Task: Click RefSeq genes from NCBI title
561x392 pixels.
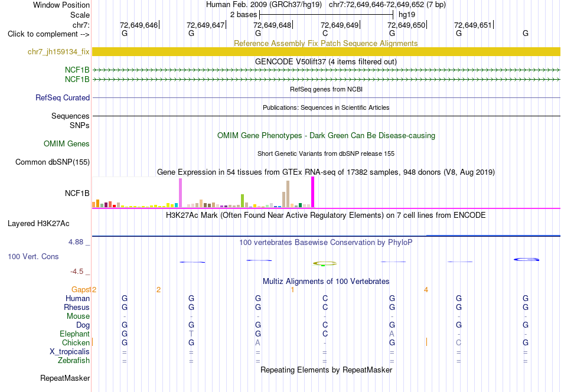Action: (x=326, y=89)
